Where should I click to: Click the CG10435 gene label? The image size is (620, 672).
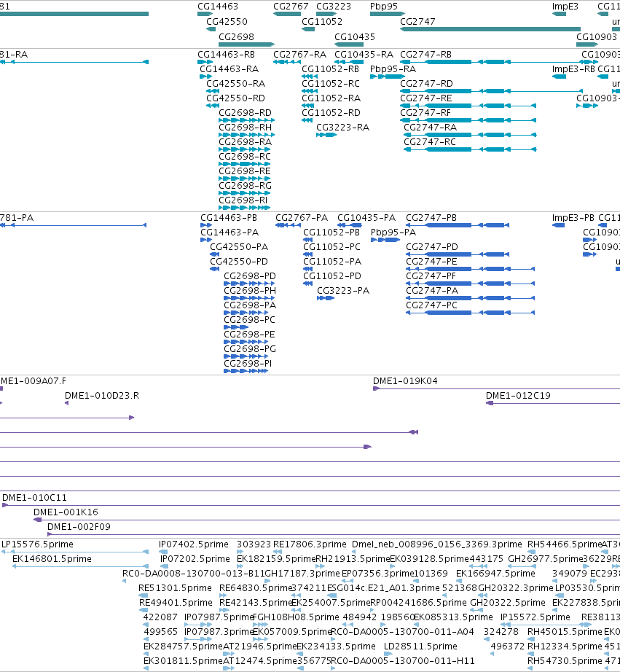[x=355, y=37]
